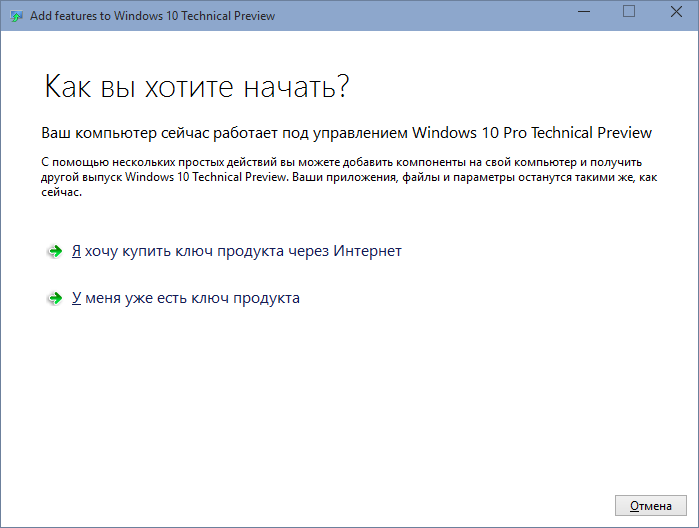The height and width of the screenshot is (528, 699).
Task: Click the paragraph starting 'С помощью нескольких простых действий'
Action: point(349,177)
